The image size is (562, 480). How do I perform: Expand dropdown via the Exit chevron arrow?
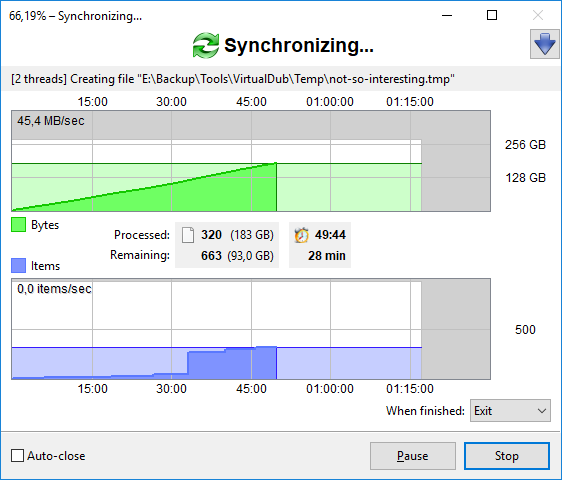(542, 411)
